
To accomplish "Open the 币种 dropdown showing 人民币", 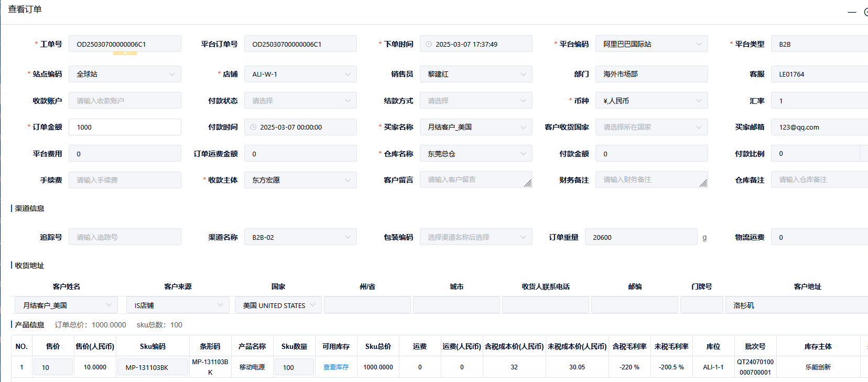I will point(652,101).
